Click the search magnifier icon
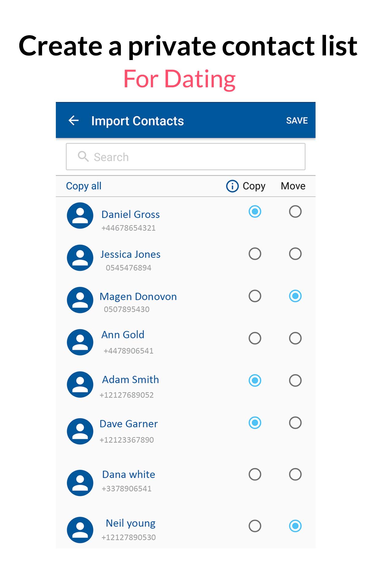 tap(83, 156)
